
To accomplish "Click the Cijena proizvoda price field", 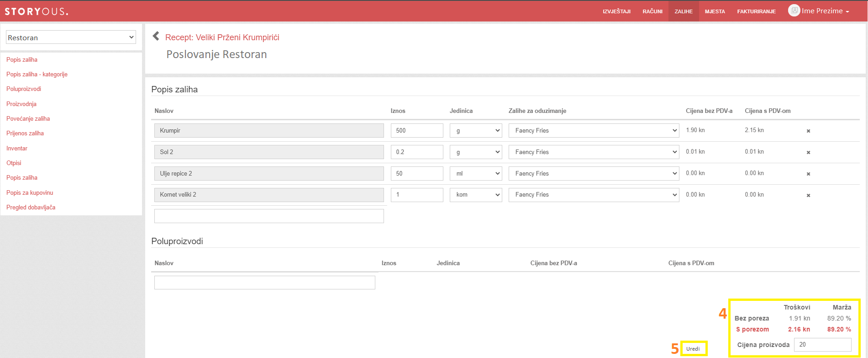I will [x=823, y=345].
